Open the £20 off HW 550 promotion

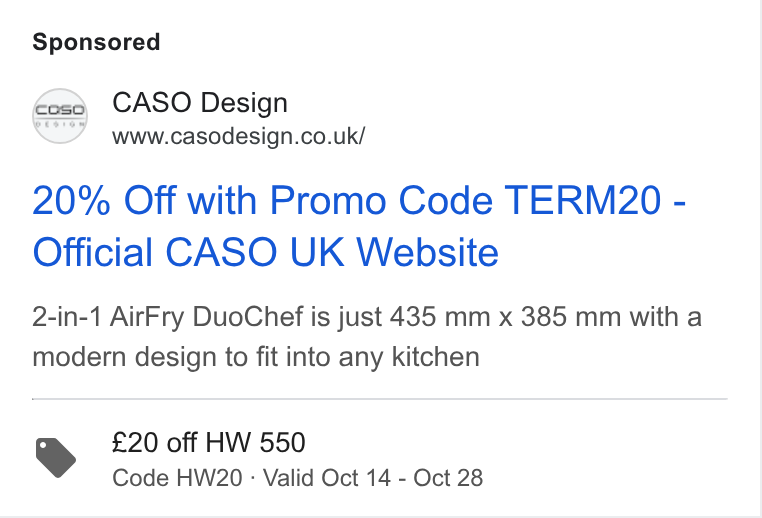click(208, 442)
